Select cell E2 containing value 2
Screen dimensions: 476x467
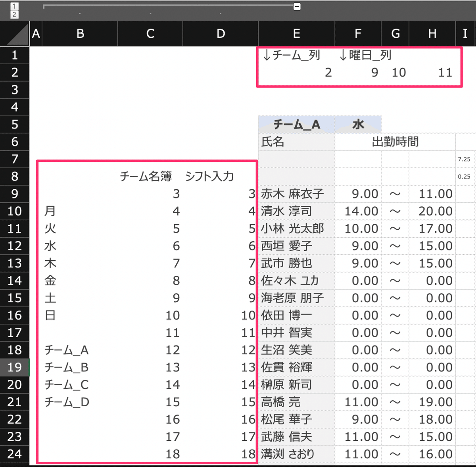(x=296, y=73)
